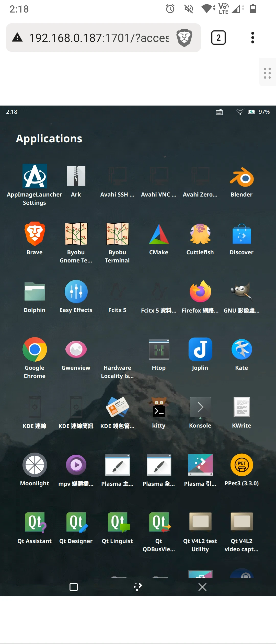The height and width of the screenshot is (644, 276).
Task: Open Avahi VNC server browser
Action: 159,181
